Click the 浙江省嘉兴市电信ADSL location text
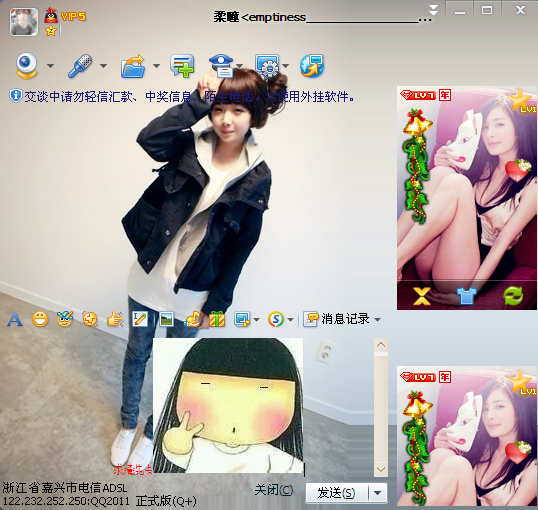The image size is (538, 510). [x=65, y=488]
